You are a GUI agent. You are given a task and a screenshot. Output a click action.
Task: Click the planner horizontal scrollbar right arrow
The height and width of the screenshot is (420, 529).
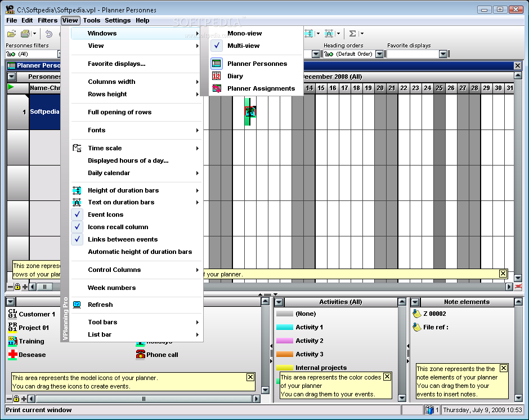click(x=509, y=287)
